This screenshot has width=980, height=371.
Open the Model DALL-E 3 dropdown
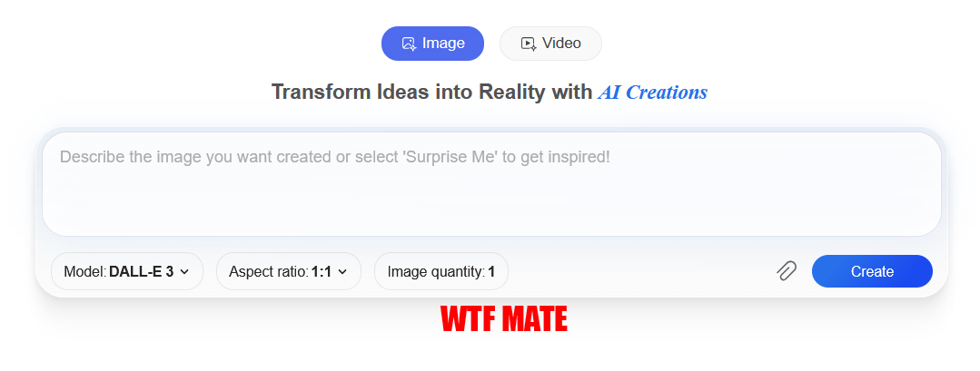127,272
